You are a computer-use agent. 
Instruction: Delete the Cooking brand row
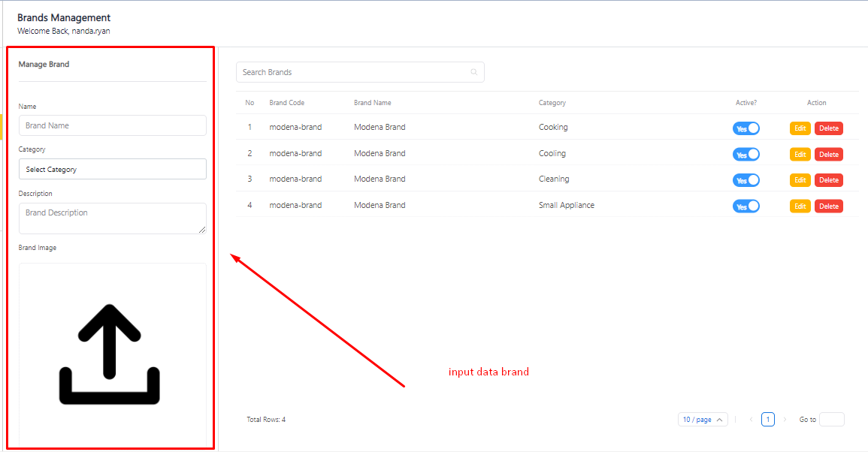828,128
